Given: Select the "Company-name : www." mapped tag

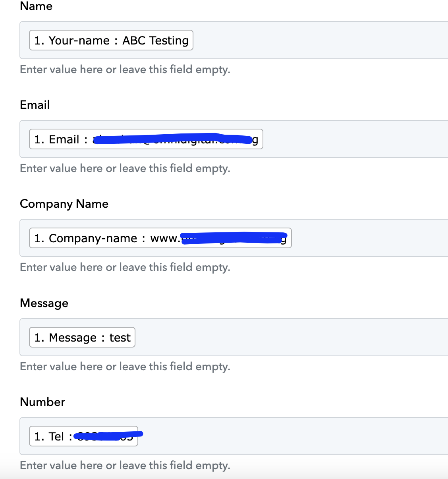Looking at the screenshot, I should 160,238.
